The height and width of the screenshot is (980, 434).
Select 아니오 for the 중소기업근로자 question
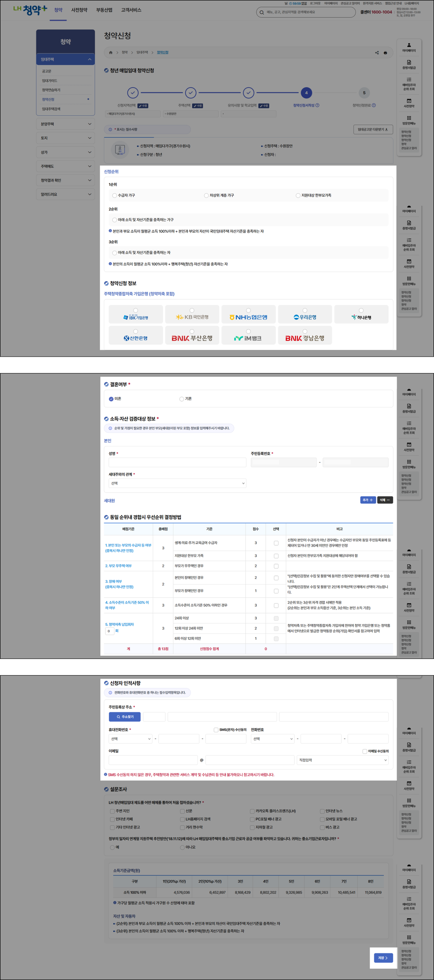[x=182, y=847]
